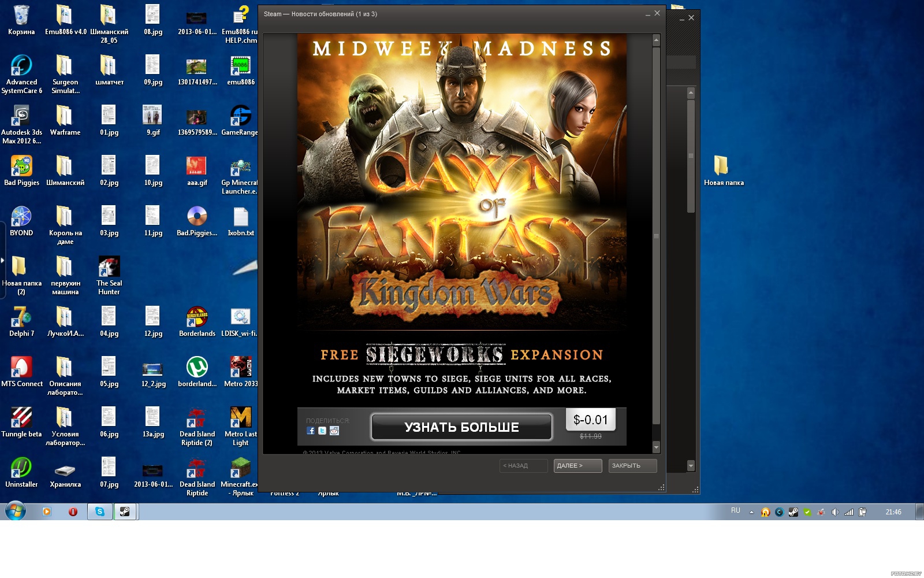Click the УЗНАТЬ БОЛЬШЕ button
924x578 pixels.
461,427
